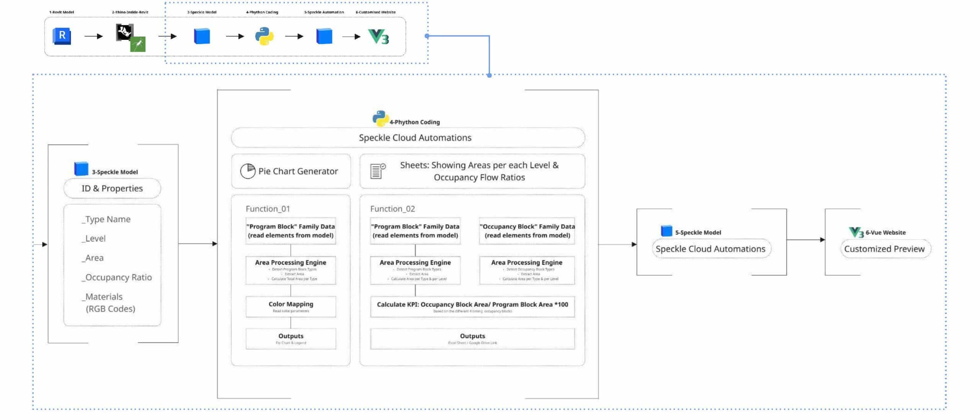Click the Python icon beside 4-Phython Coding heading
The image size is (980, 420).
point(380,119)
